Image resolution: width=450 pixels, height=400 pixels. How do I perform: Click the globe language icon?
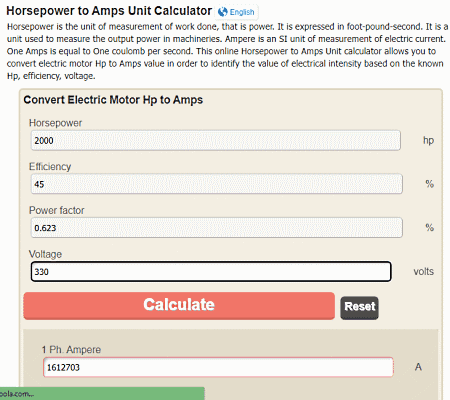pos(223,12)
